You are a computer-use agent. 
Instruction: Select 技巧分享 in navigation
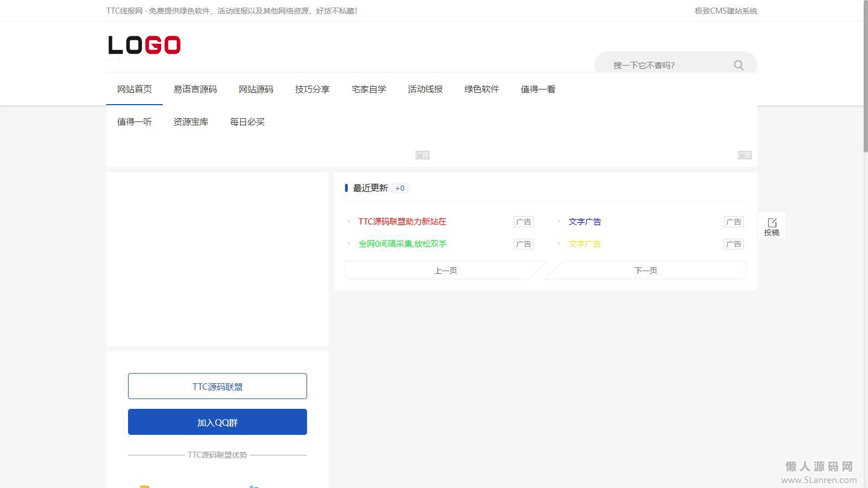point(312,89)
